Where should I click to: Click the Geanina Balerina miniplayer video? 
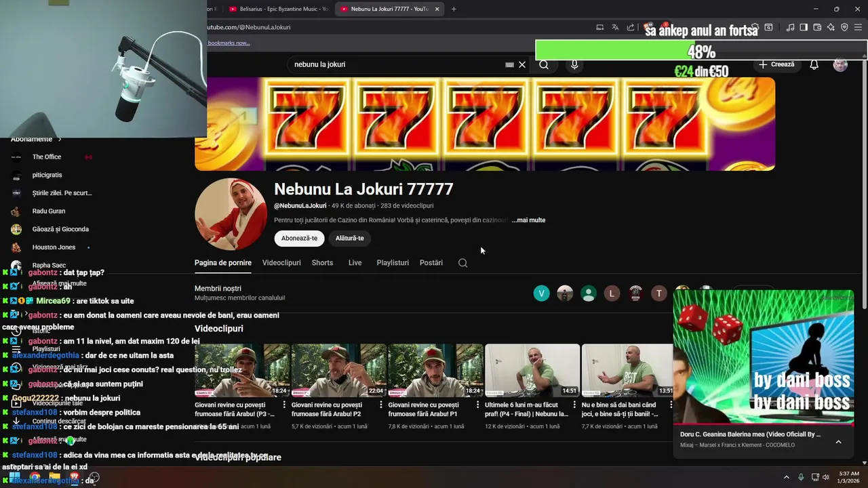point(763,357)
